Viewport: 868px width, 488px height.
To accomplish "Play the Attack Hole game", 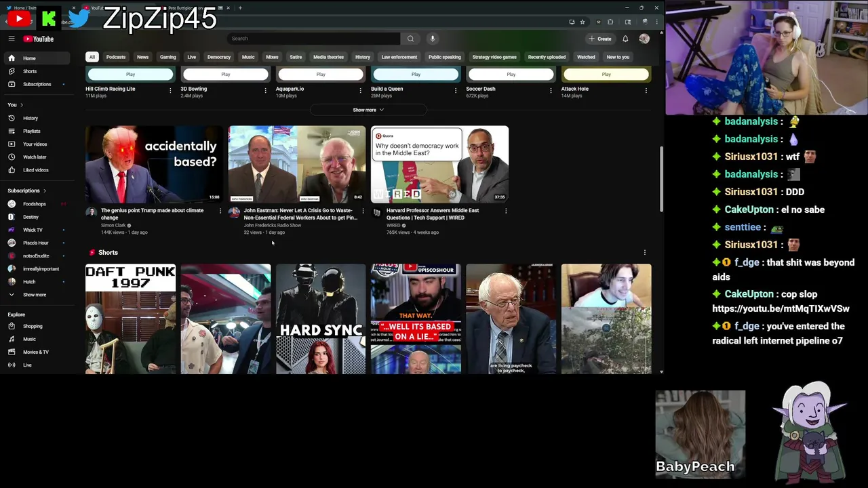I will pyautogui.click(x=606, y=75).
